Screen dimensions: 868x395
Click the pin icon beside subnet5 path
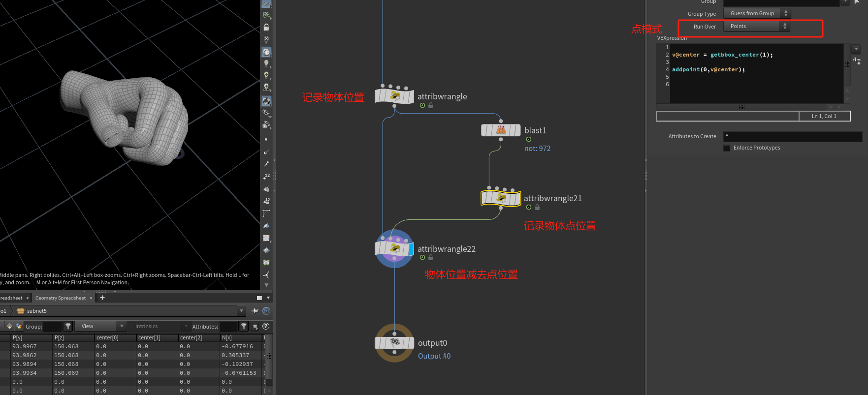255,311
